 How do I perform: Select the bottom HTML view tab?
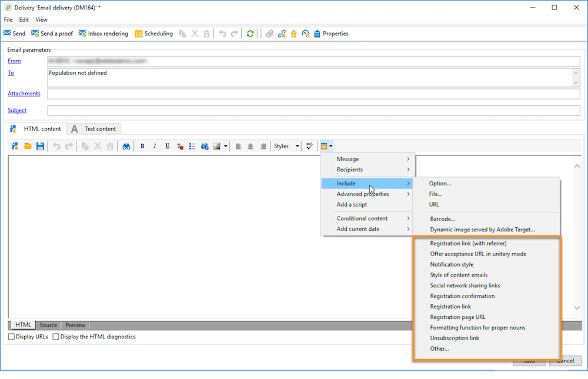tap(23, 325)
